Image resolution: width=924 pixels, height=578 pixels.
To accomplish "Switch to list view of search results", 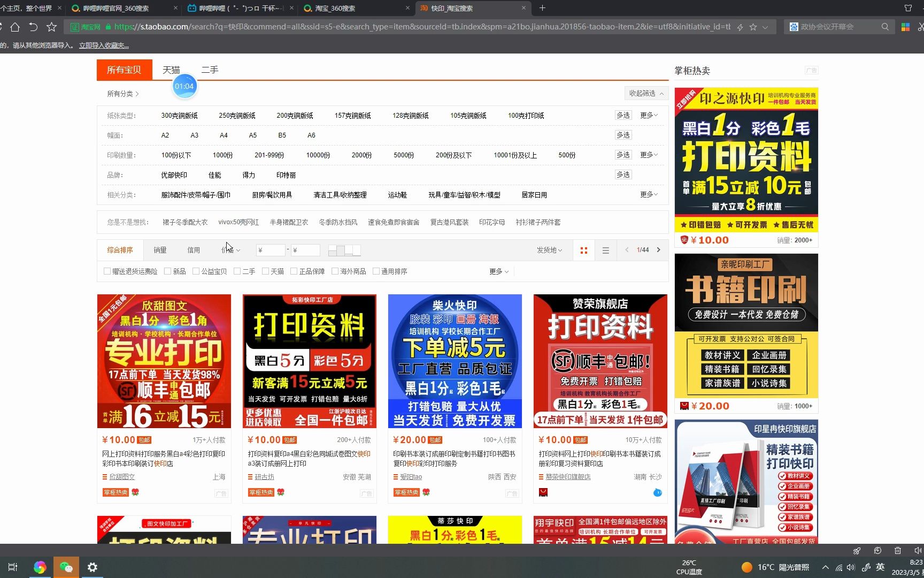I will click(605, 250).
